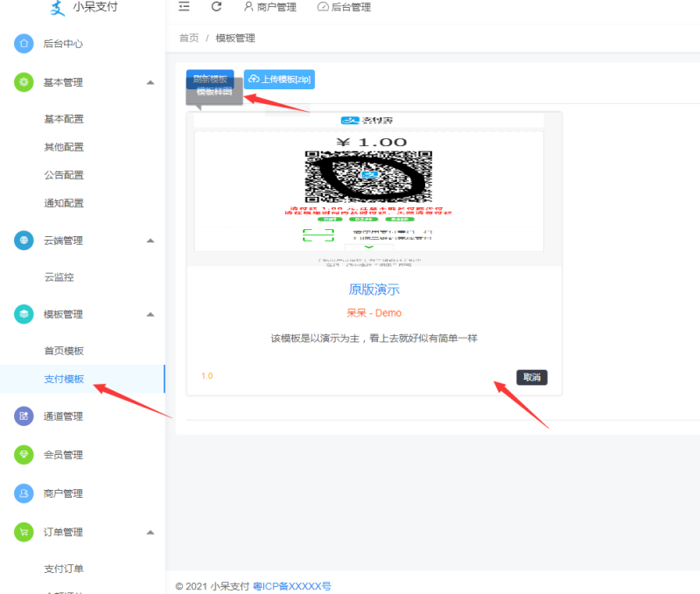Go to 首页 breadcrumb link
The image size is (700, 594).
point(189,38)
